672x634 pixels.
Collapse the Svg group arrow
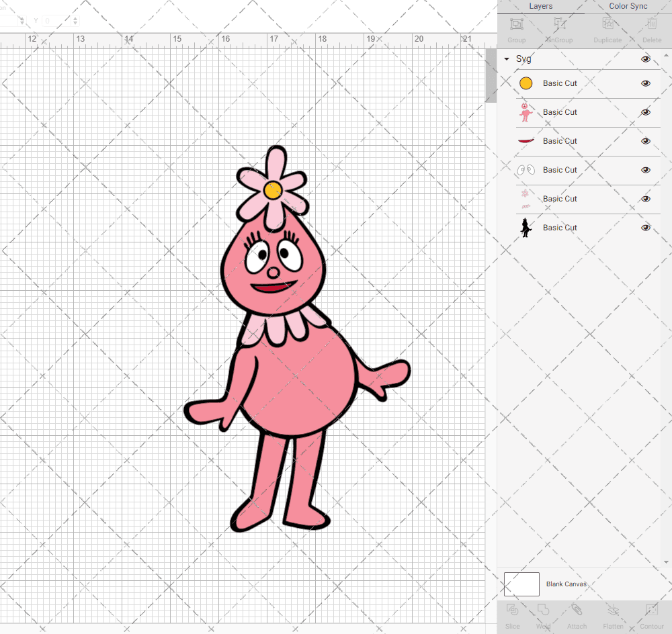tap(507, 59)
